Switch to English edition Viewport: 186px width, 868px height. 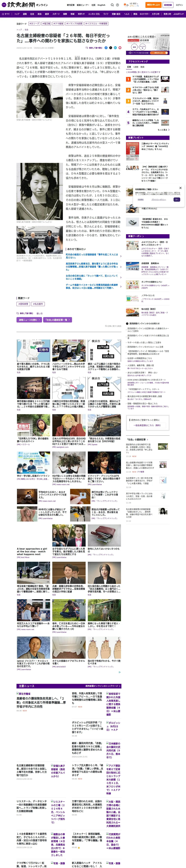click(x=101, y=5)
